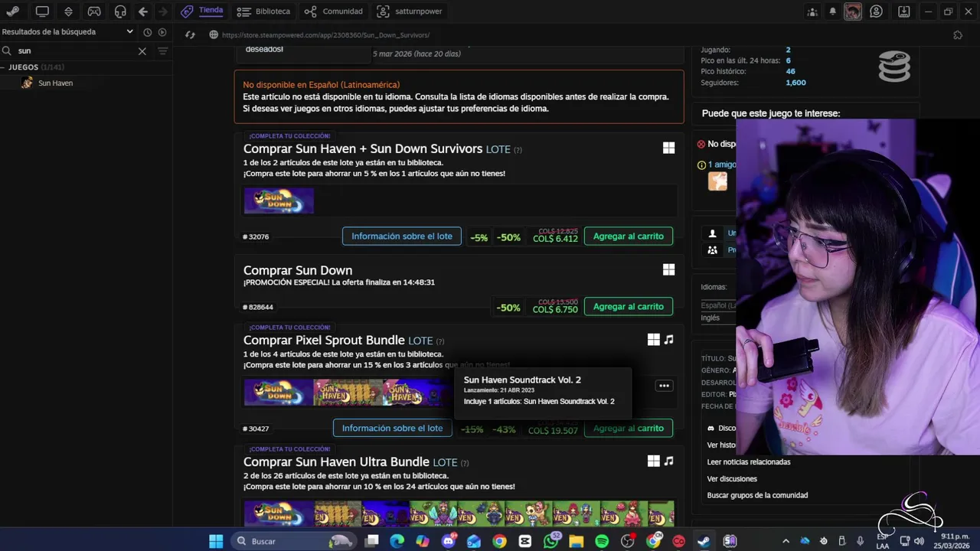Toggle the ready-to-play filter icon
980x551 pixels.
point(162,32)
